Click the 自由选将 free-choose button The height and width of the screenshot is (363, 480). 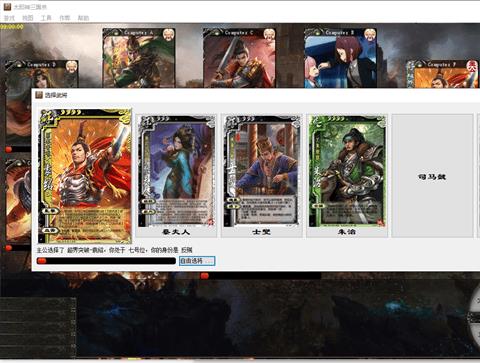tap(197, 261)
